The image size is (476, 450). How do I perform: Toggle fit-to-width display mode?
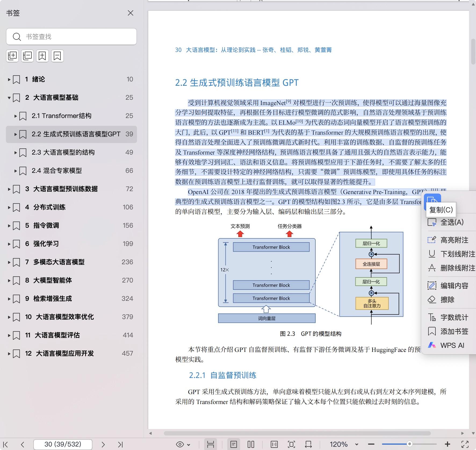coord(211,444)
